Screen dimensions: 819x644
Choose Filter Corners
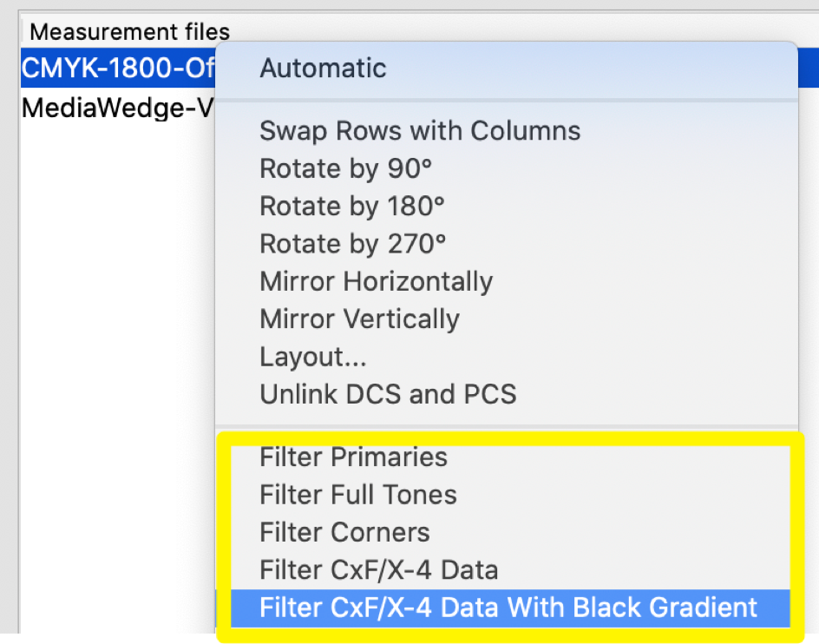tap(510, 532)
